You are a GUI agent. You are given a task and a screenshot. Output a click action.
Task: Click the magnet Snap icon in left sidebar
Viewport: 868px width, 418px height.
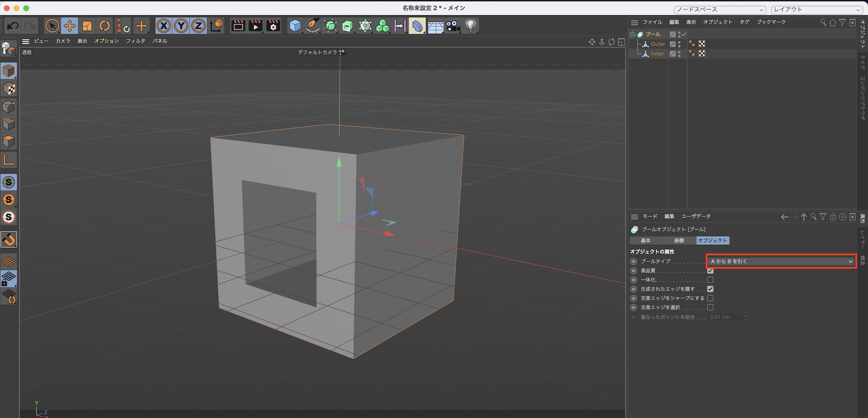(x=9, y=239)
